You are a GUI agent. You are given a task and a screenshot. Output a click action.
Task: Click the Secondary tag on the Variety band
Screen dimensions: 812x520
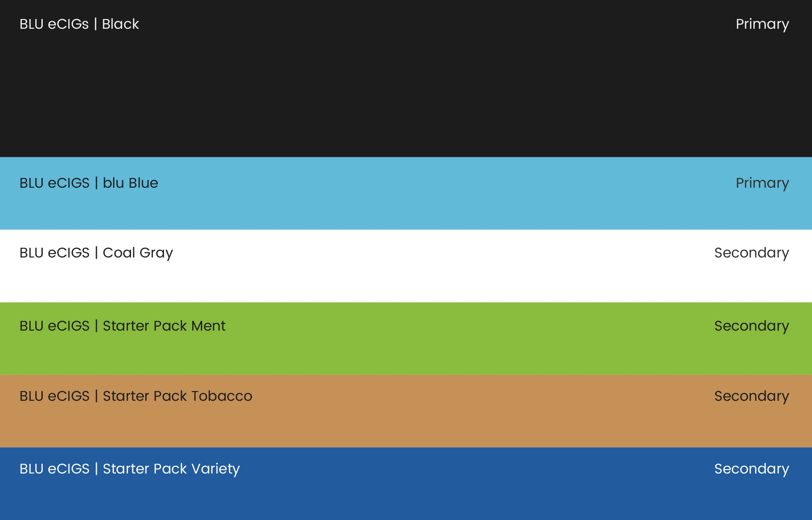coord(752,469)
